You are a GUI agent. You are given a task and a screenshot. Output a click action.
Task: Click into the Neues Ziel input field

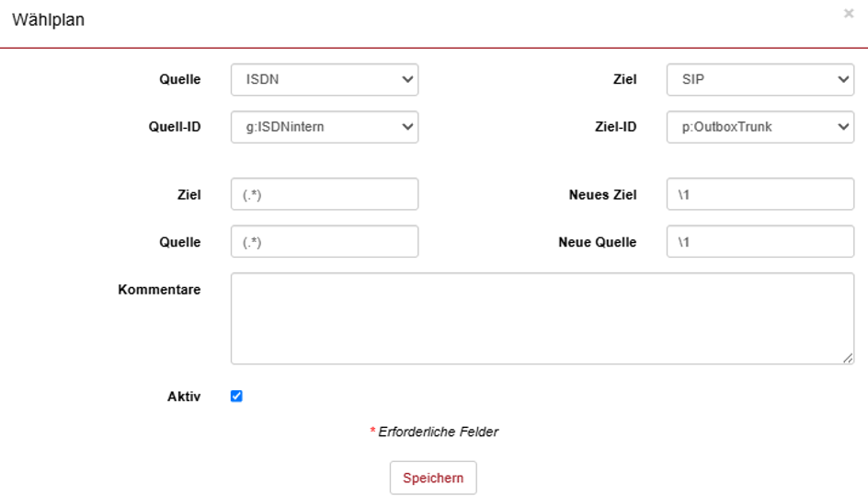tap(760, 194)
